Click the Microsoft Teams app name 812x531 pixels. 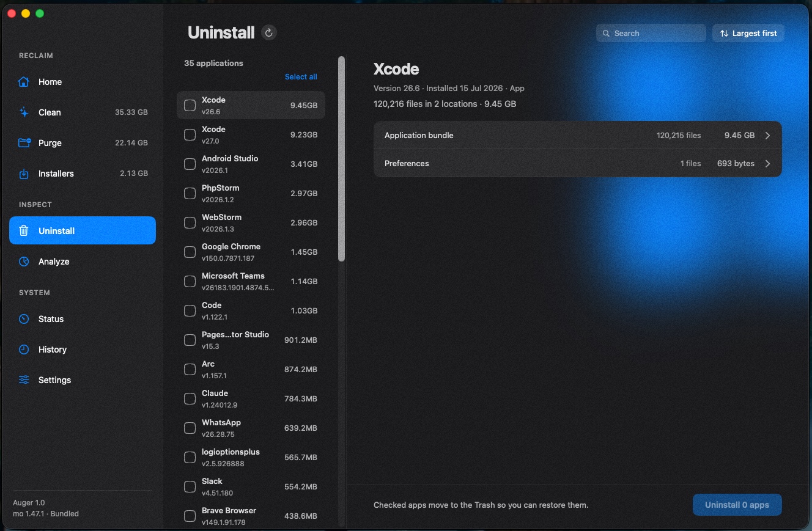coord(233,276)
